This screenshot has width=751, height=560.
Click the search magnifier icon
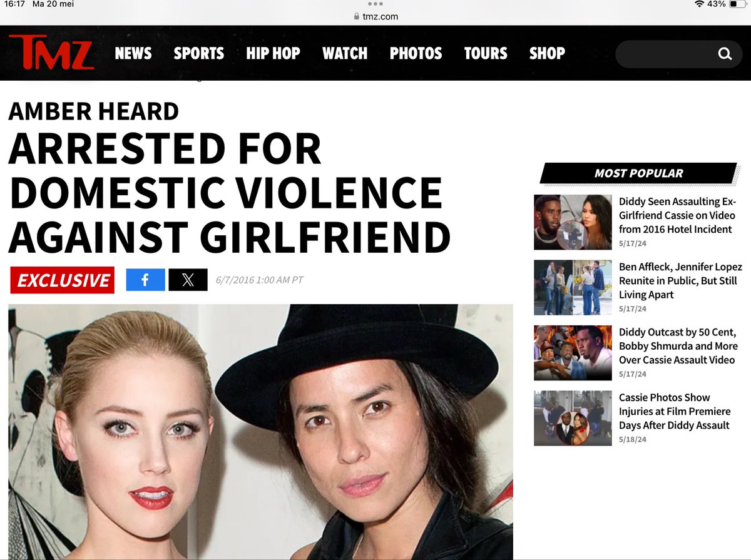(725, 54)
